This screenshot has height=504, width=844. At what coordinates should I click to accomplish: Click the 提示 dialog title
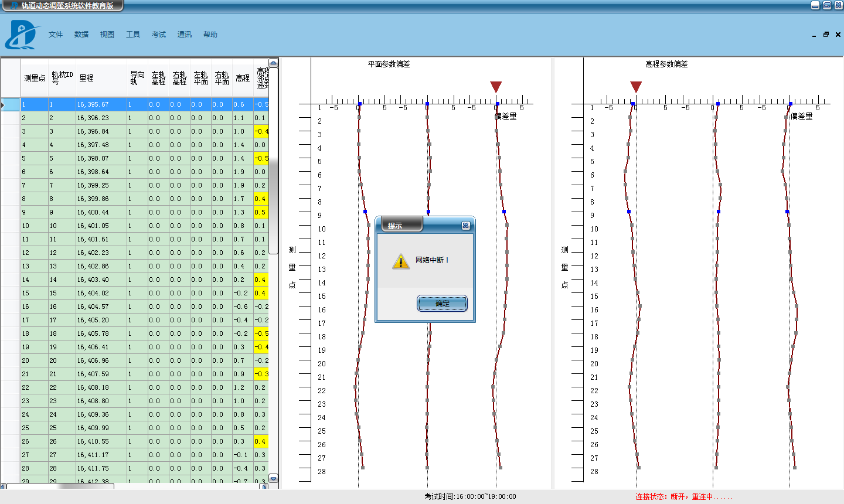(395, 226)
